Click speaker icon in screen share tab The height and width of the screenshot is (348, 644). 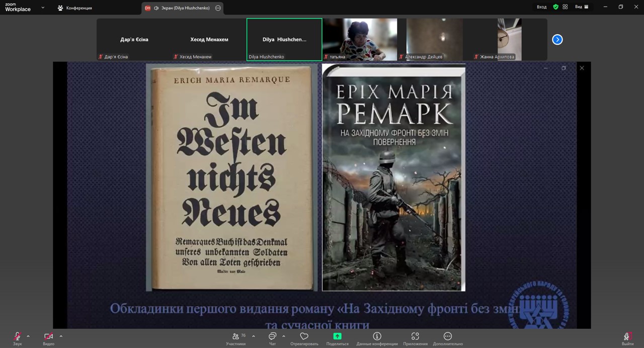156,8
